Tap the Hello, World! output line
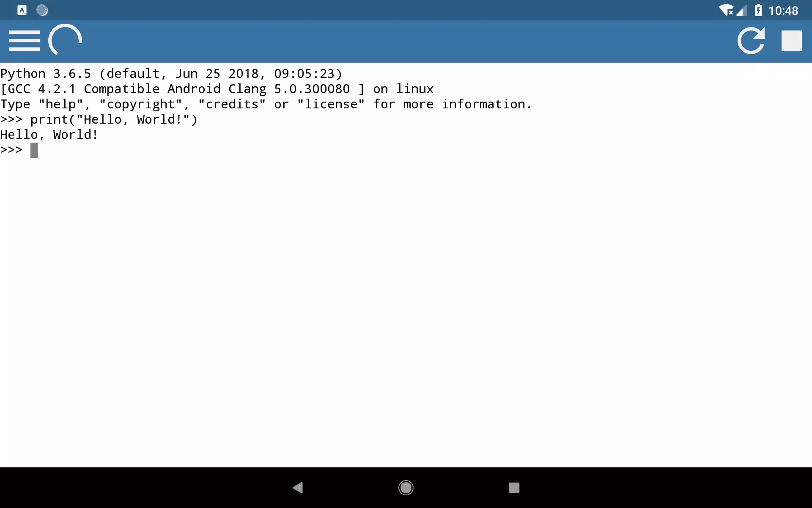The width and height of the screenshot is (812, 508). (49, 135)
